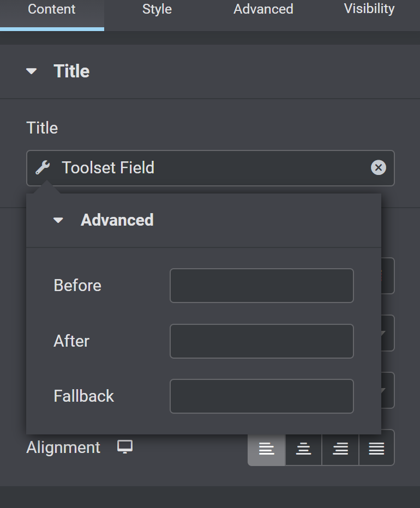
Task: Clear the Toolset Field dynamic tag
Action: (x=378, y=168)
